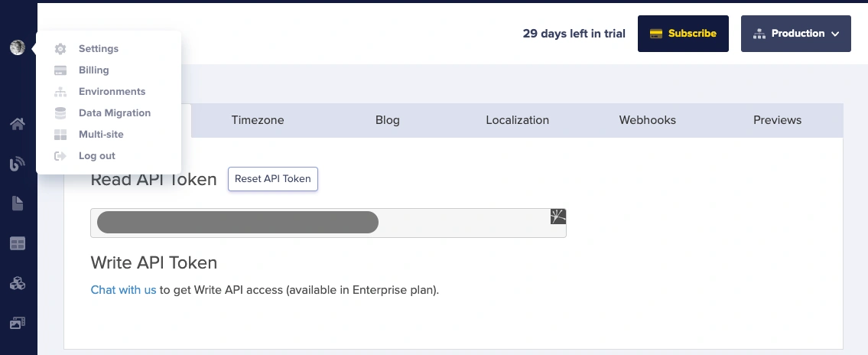Expand the Production environment dropdown
This screenshot has height=355, width=868.
[x=795, y=34]
